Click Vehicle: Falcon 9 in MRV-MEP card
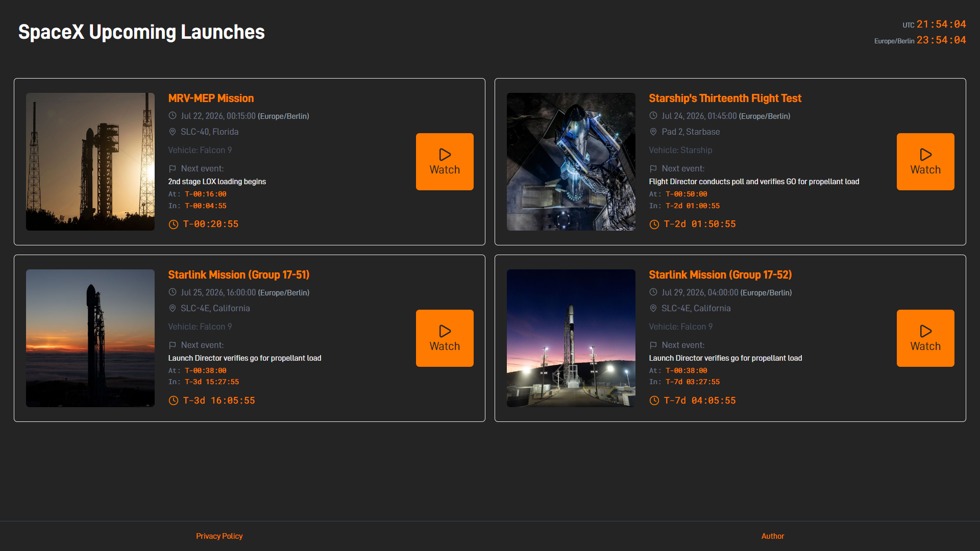 tap(200, 150)
